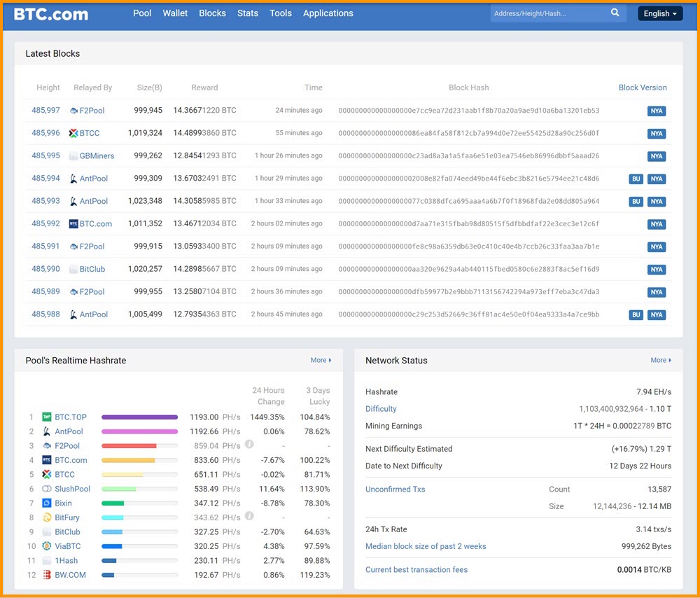The image size is (700, 598).
Task: Click block hash of block 485,996
Action: (469, 133)
